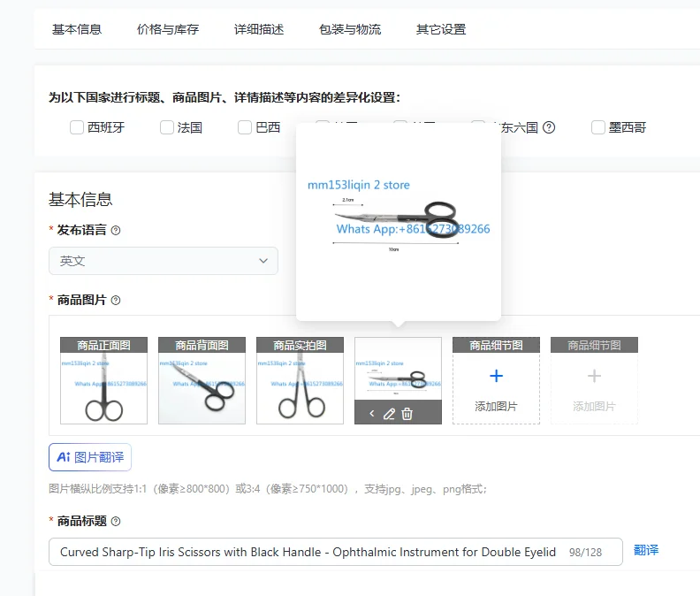This screenshot has height=596, width=700.
Task: Go to 详细描述 tab
Action: point(259,29)
